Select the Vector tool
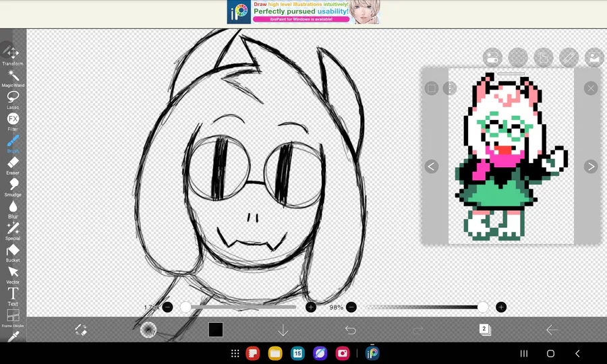Image resolution: width=607 pixels, height=364 pixels. (13, 274)
